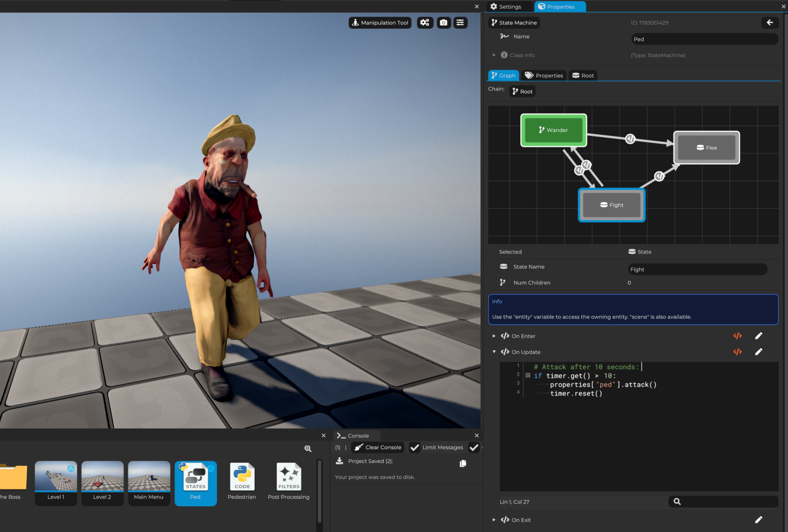Take a screenshot with the camera icon
Image resolution: width=788 pixels, height=532 pixels.
tap(444, 23)
